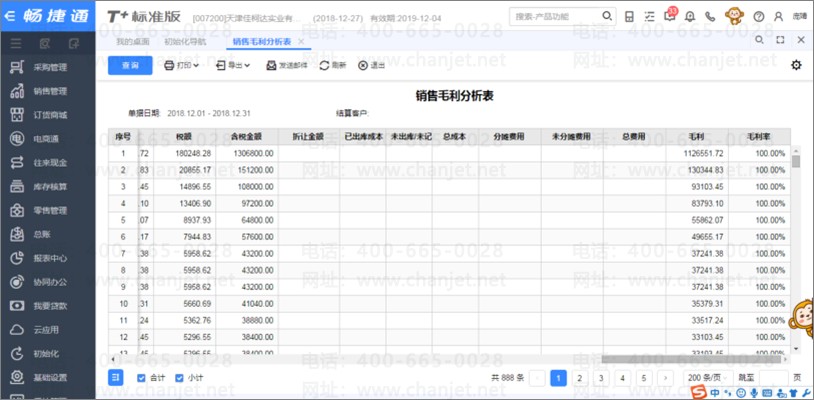Click the notification bell icon
The width and height of the screenshot is (814, 400).
tap(689, 17)
